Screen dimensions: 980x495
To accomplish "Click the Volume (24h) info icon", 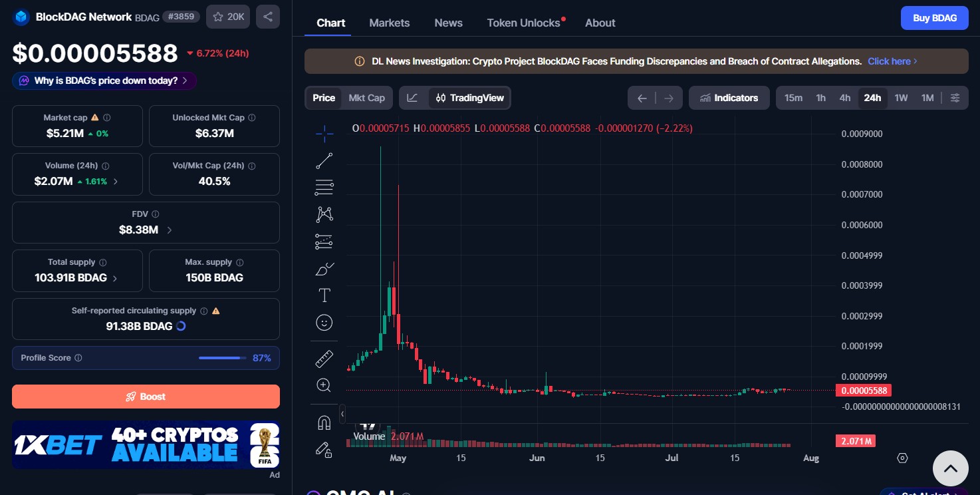I will [x=106, y=166].
